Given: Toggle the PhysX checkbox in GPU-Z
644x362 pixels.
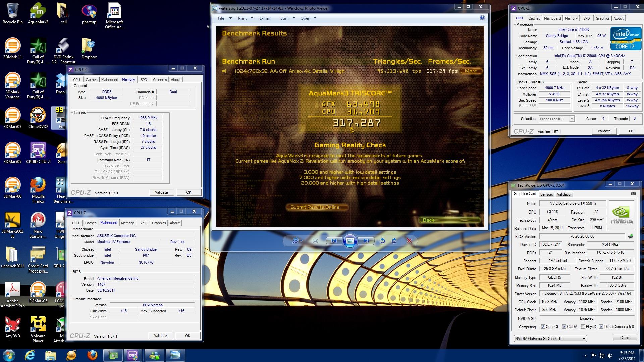Looking at the screenshot, I should click(x=583, y=327).
